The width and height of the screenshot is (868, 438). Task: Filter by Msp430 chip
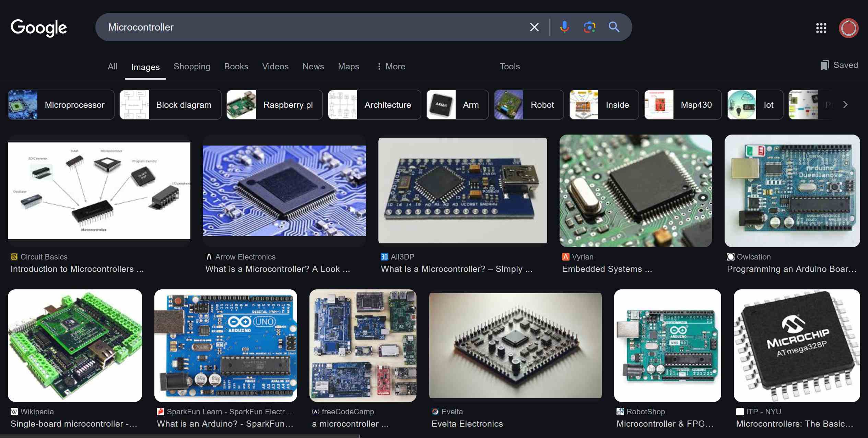click(682, 105)
